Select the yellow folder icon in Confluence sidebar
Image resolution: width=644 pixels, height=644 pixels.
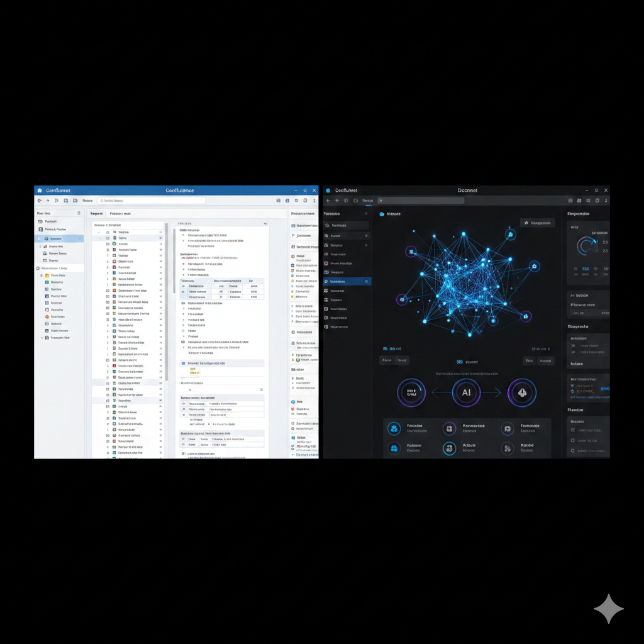coord(47,275)
